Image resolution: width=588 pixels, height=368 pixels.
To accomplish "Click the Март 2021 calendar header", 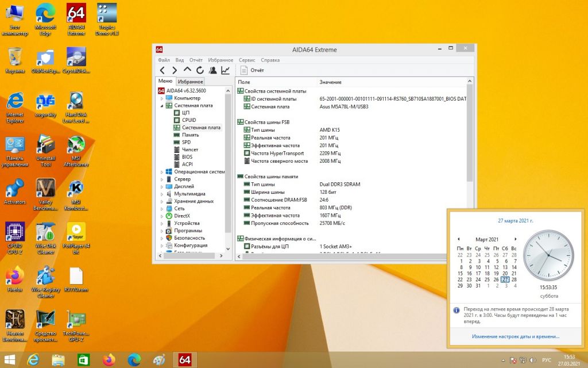I will pos(487,240).
